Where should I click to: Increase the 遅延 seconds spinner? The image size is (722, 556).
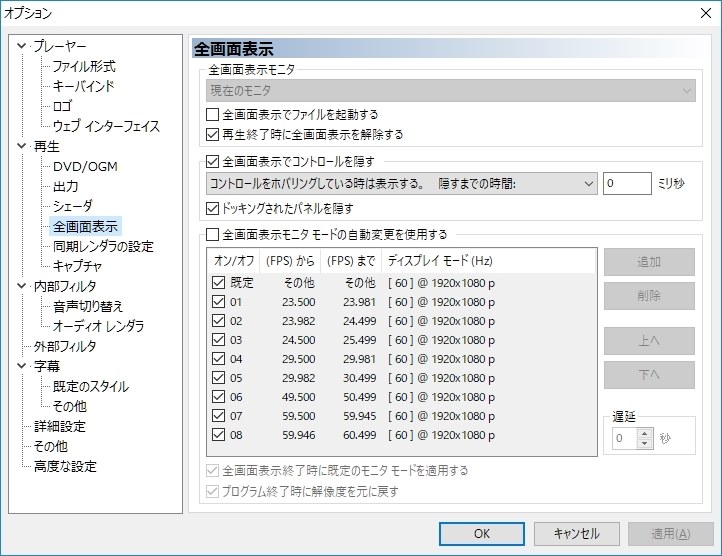[645, 433]
